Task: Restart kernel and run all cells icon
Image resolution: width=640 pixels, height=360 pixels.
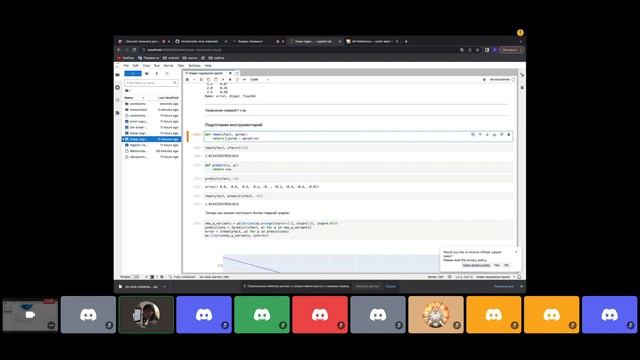Action: pyautogui.click(x=244, y=80)
